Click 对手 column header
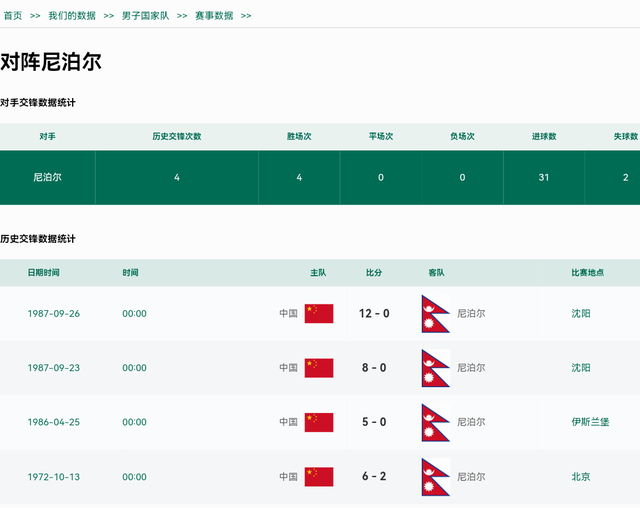The width and height of the screenshot is (640, 508). pos(47,136)
